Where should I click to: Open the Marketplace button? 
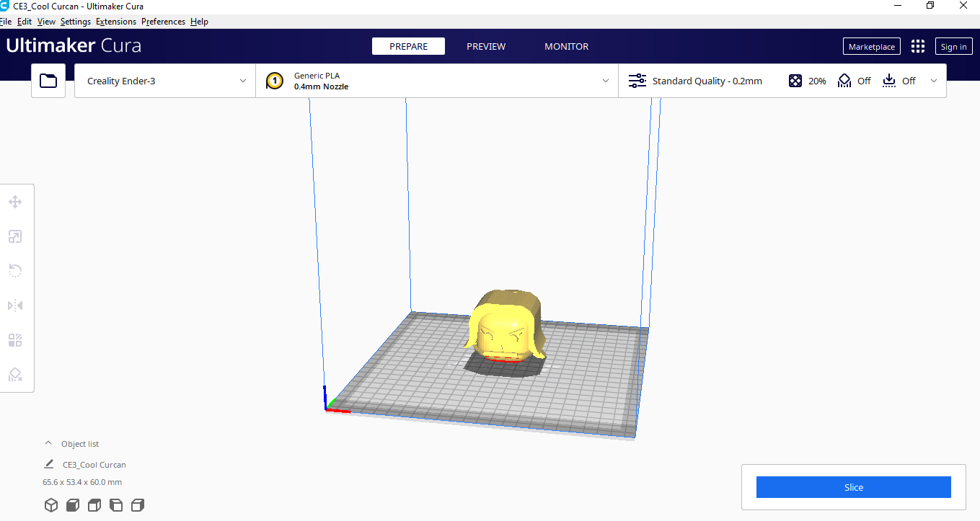click(x=872, y=47)
